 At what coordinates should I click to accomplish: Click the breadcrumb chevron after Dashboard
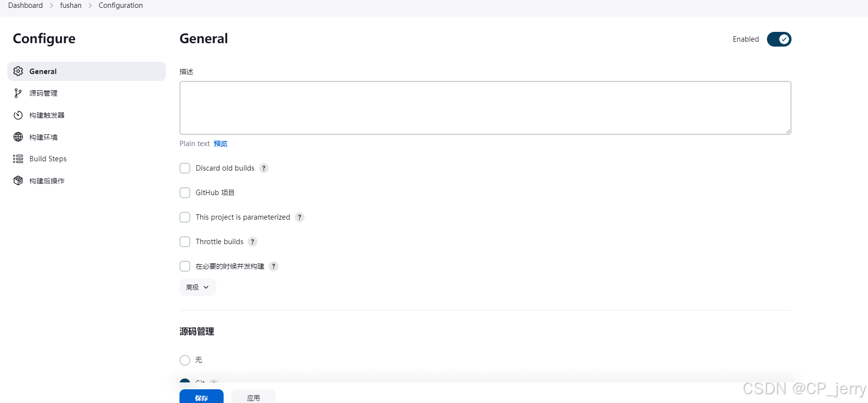click(x=51, y=5)
